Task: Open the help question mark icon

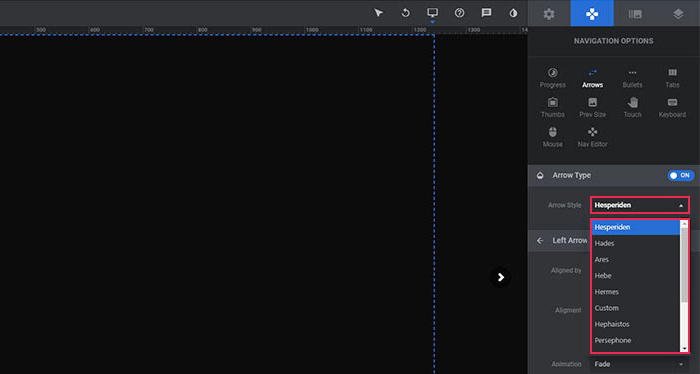Action: 459,12
